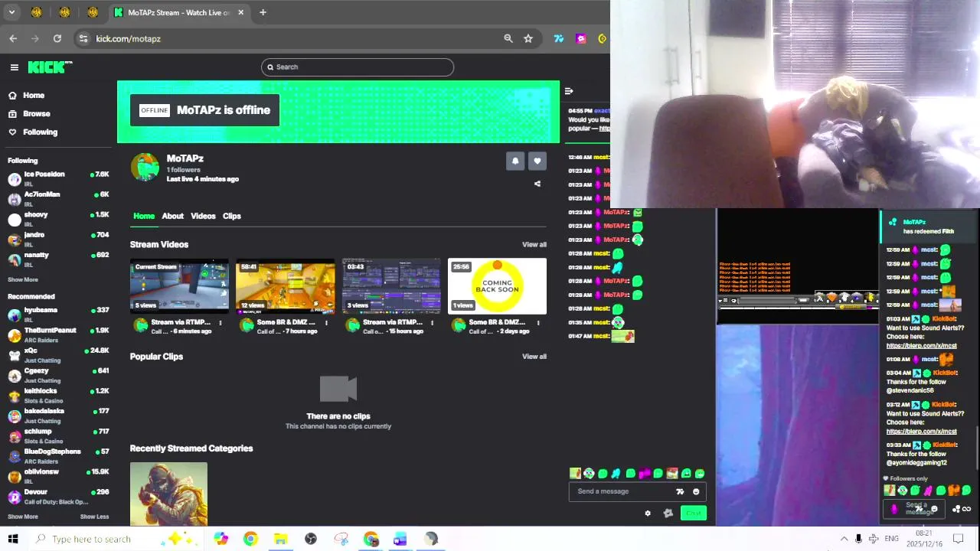Toggle the notification bell for MoTAPz

515,161
